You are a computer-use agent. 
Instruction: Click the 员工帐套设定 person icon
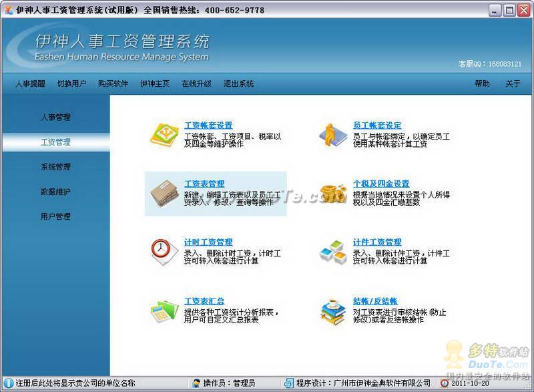[331, 134]
